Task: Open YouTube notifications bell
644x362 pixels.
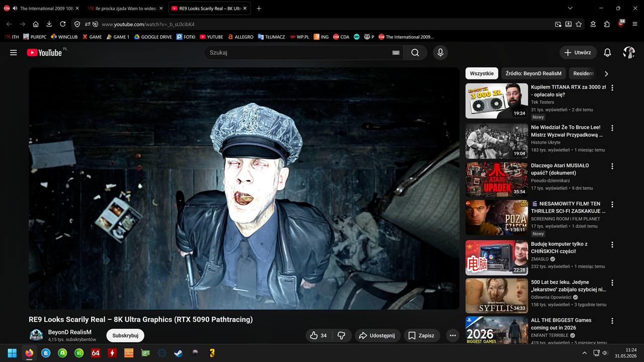Action: coord(607,52)
